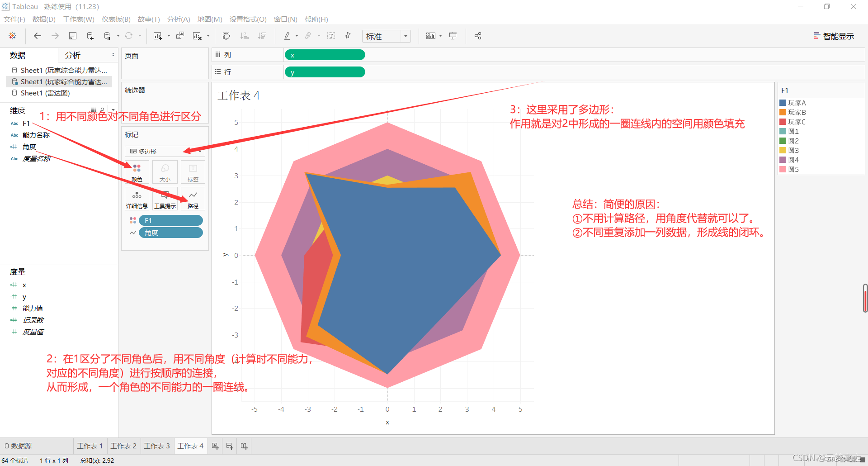The height and width of the screenshot is (466, 868).
Task: Click the new worksheet chart icon in toolbar
Action: click(158, 36)
